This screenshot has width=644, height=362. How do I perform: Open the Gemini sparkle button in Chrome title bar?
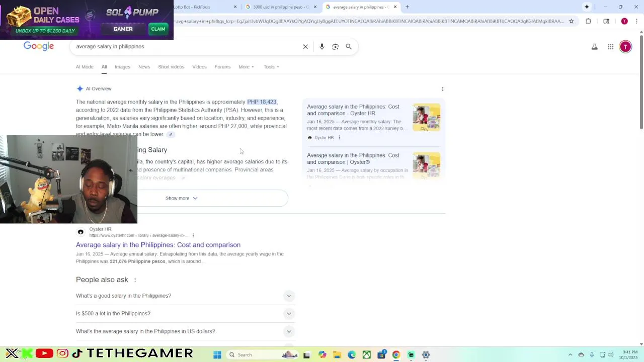tap(587, 7)
